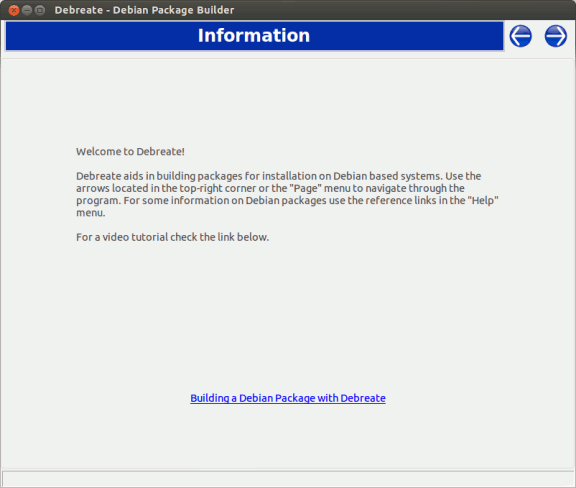Viewport: 576px width, 488px height.
Task: Go to next page with right arrow
Action: point(555,36)
